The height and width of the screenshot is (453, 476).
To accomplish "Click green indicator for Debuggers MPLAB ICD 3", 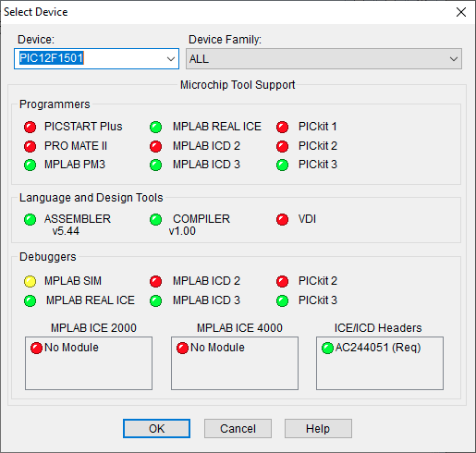I will [156, 300].
